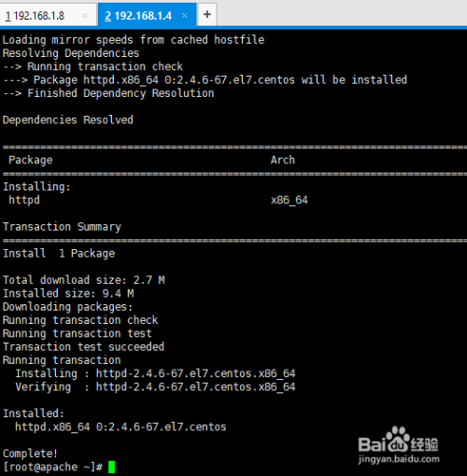
Task: Click the 'Transaction Summary' line
Action: (62, 227)
